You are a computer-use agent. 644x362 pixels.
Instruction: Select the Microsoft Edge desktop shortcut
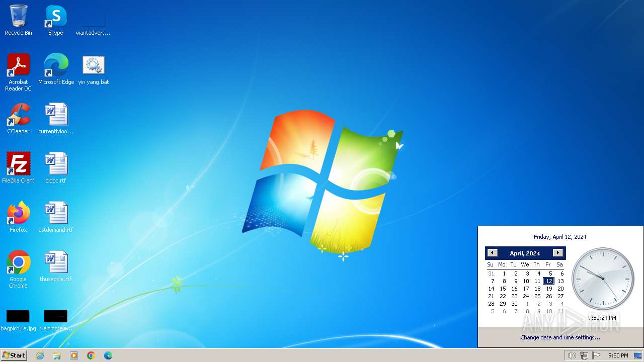(56, 69)
